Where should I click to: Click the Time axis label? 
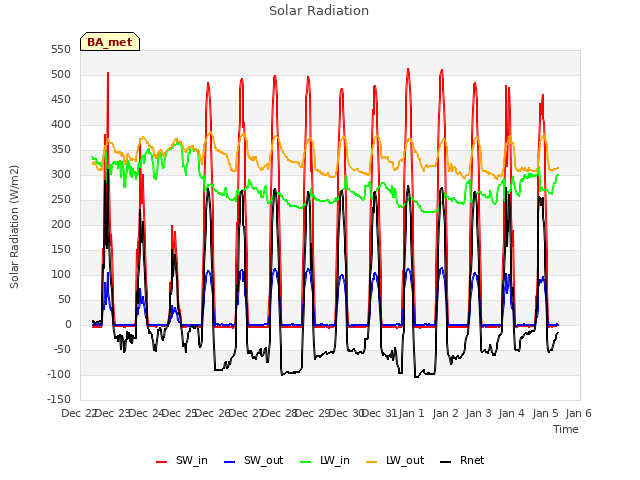click(566, 429)
